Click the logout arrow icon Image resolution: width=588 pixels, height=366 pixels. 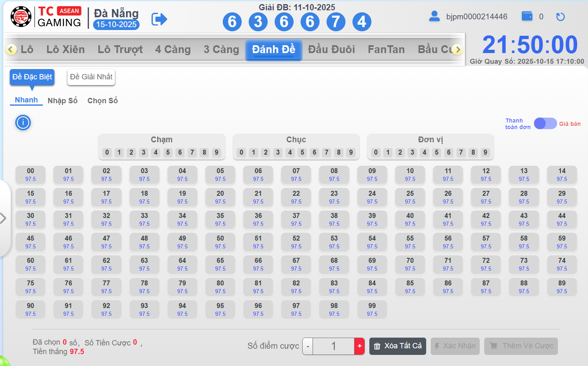pyautogui.click(x=159, y=19)
